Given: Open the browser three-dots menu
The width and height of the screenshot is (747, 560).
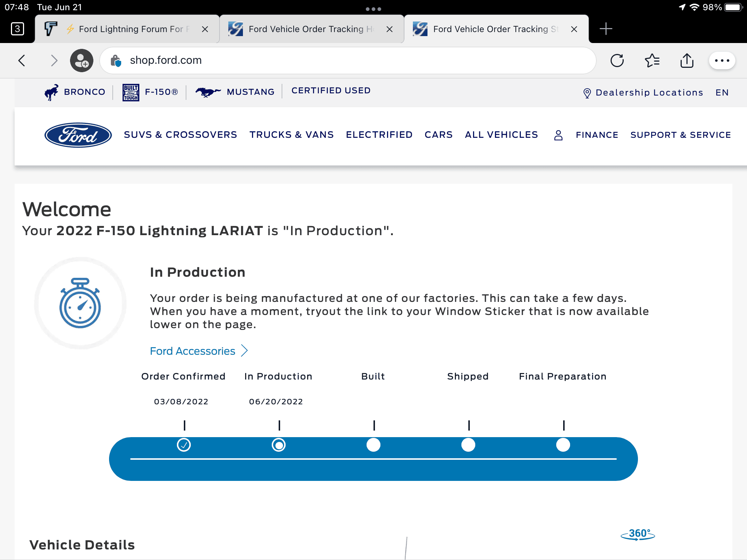Looking at the screenshot, I should 722,61.
